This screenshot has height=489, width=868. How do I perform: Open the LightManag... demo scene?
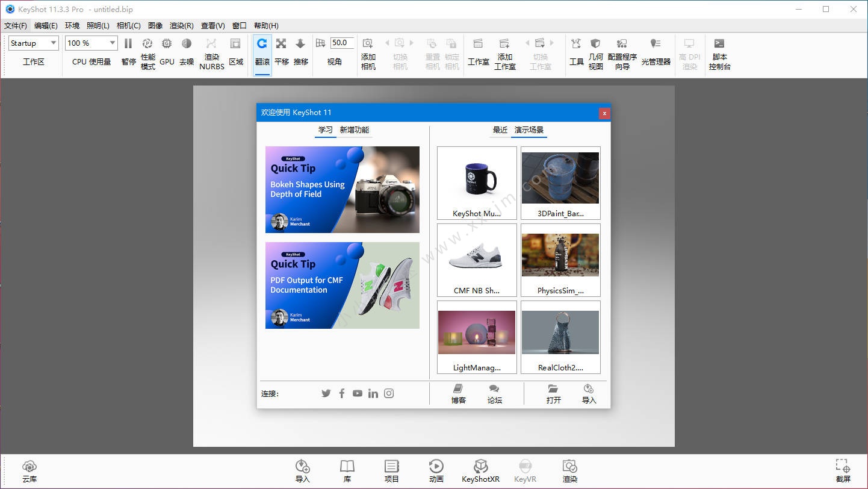coord(477,337)
